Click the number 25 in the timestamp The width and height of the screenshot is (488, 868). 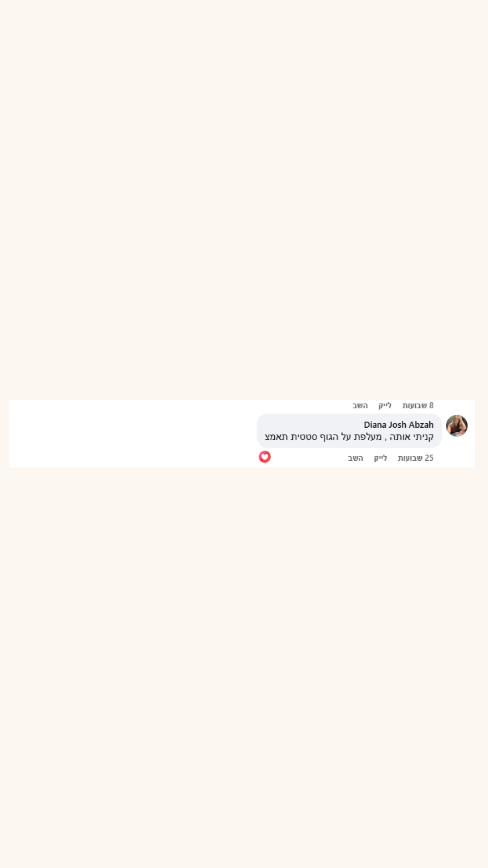[429, 458]
